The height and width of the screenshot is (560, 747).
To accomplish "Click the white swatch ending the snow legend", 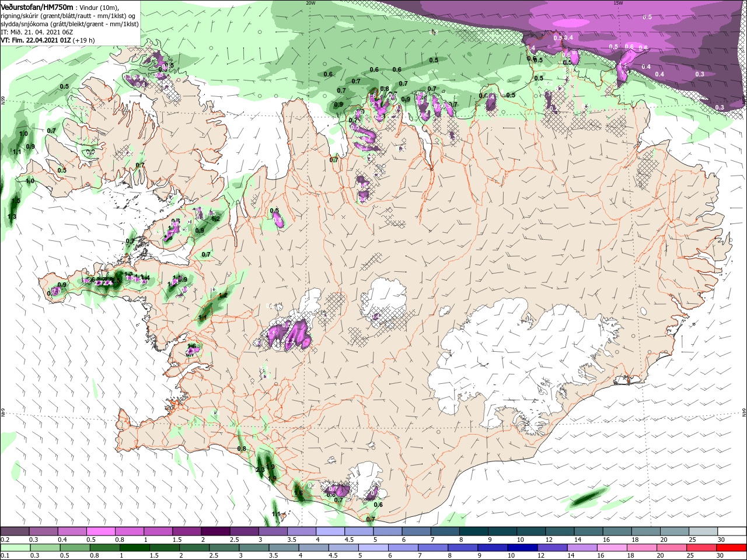I will click(x=732, y=532).
